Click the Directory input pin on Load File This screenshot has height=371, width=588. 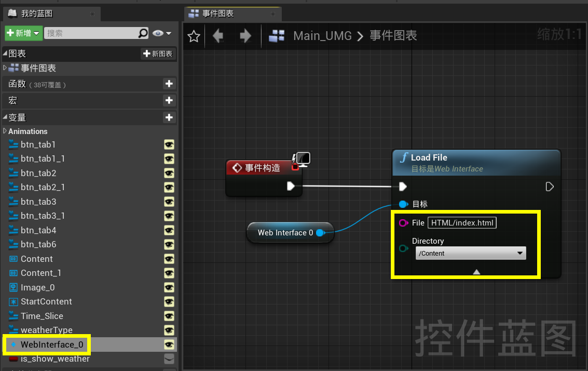click(403, 248)
